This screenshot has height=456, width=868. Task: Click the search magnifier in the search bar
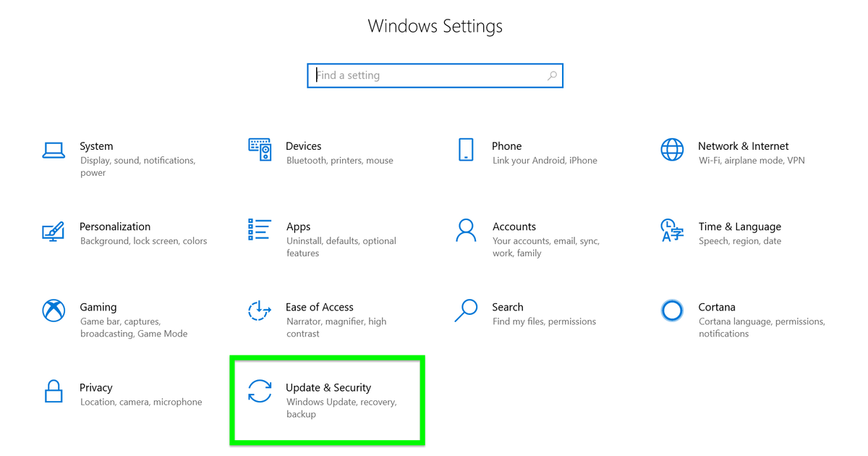coord(552,75)
